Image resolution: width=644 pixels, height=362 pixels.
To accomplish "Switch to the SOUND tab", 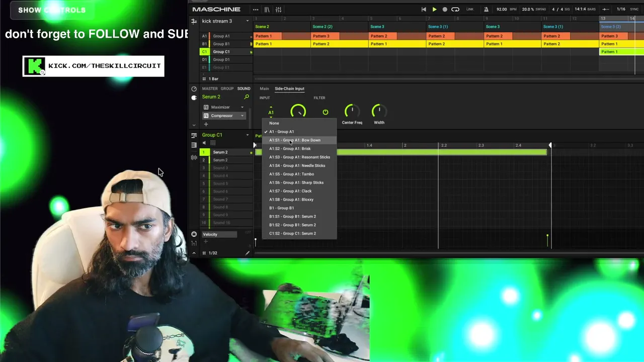I will coord(244,89).
